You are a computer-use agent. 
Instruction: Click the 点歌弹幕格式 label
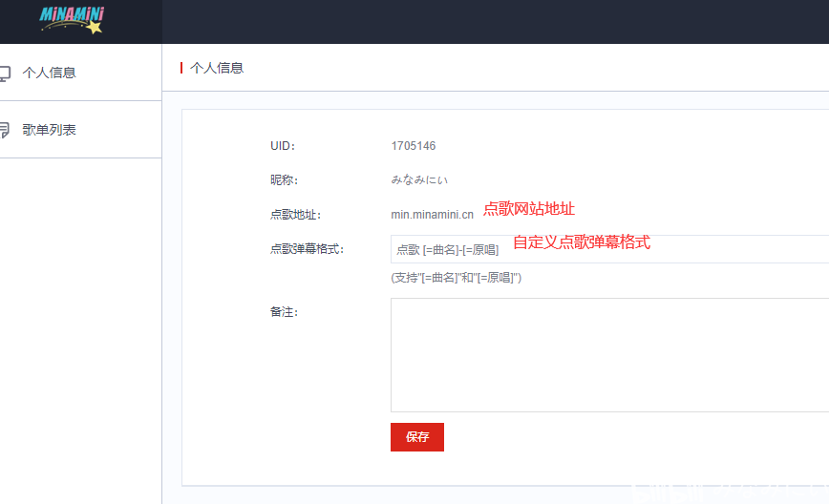[308, 249]
